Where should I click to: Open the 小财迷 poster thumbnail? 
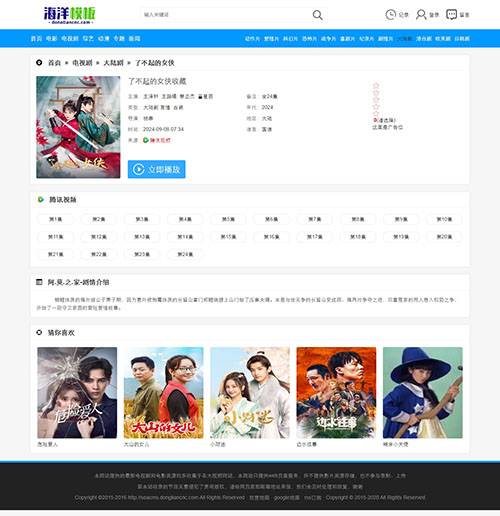coord(250,393)
